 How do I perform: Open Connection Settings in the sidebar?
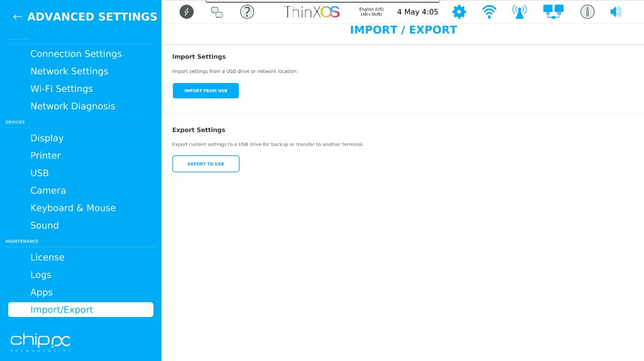(76, 54)
